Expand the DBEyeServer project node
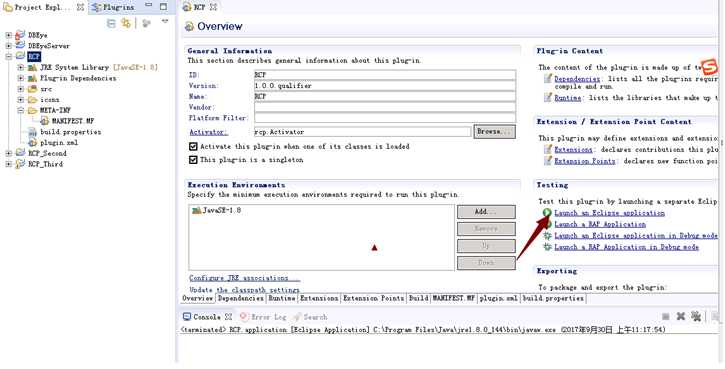The image size is (725, 369). point(8,46)
